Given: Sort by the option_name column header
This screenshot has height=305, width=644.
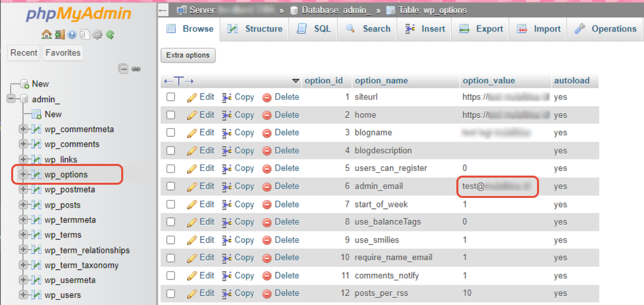Looking at the screenshot, I should [381, 81].
